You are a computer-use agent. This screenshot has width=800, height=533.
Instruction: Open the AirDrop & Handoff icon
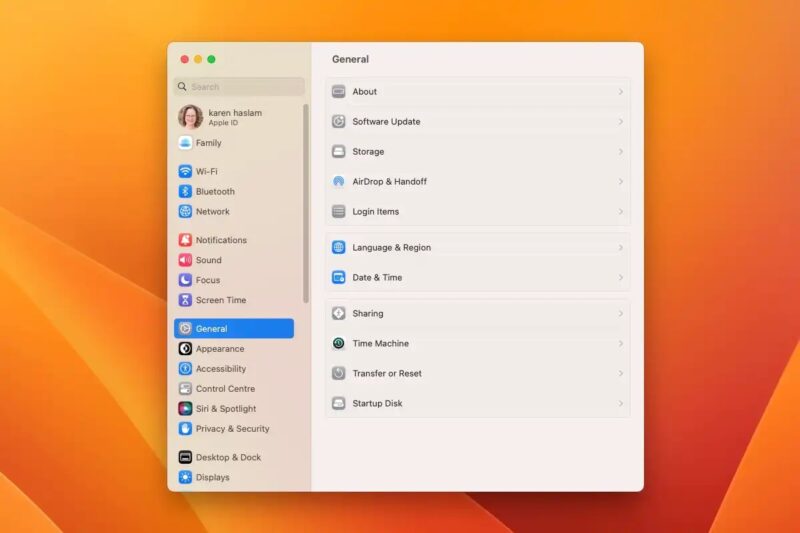point(339,182)
